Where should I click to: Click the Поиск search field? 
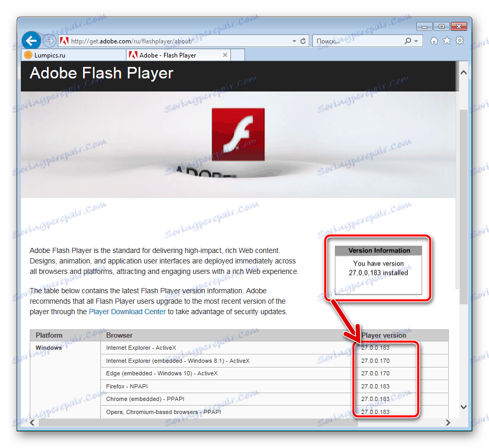click(x=350, y=40)
